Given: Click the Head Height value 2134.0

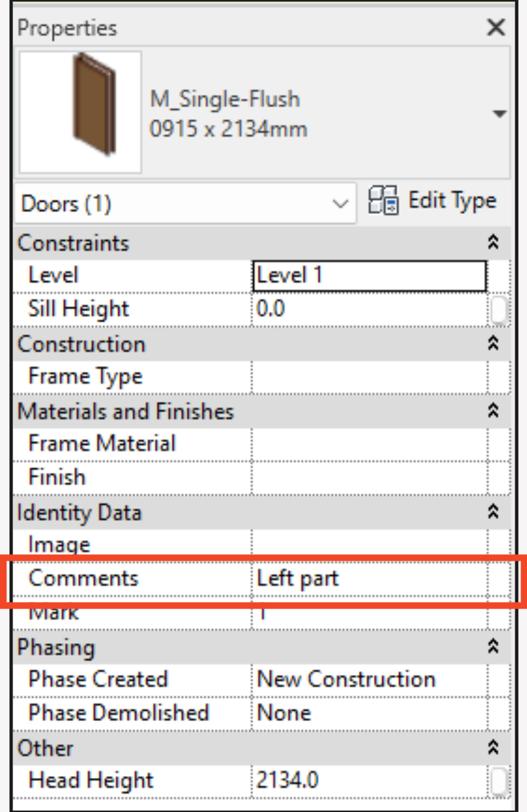Looking at the screenshot, I should 369,780.
